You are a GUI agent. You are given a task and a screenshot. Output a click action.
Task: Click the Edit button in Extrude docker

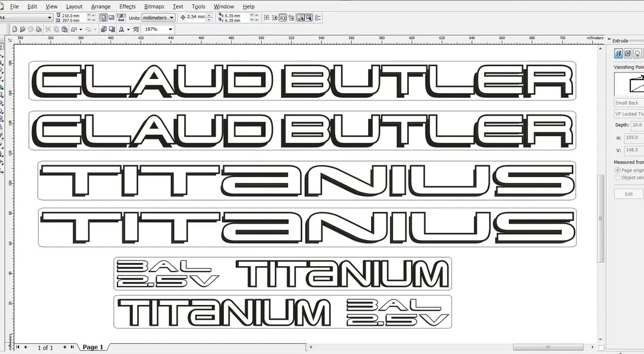[x=629, y=194]
